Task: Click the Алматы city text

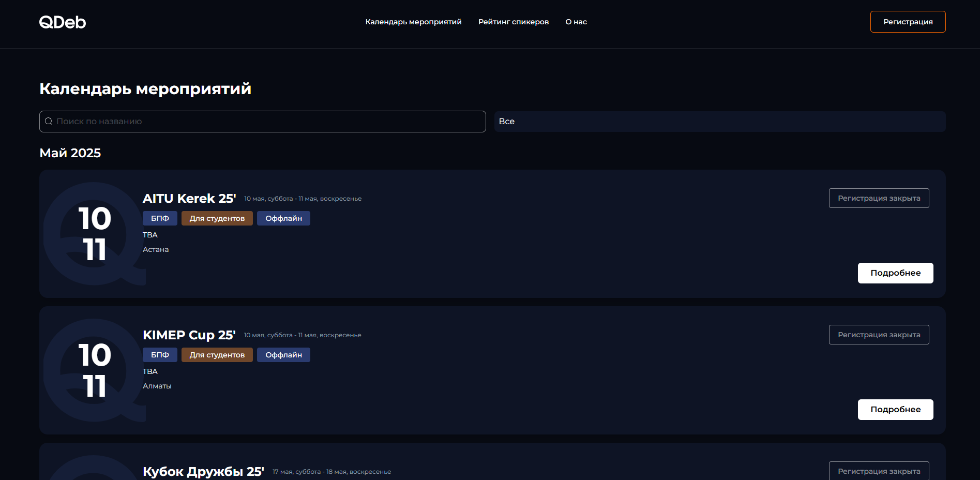Action: (x=157, y=386)
